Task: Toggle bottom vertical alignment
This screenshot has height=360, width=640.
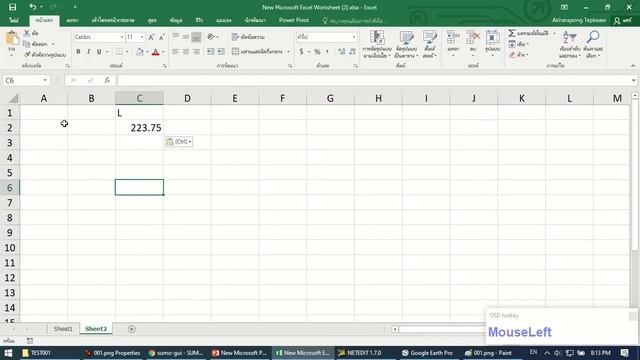Action: point(196,37)
